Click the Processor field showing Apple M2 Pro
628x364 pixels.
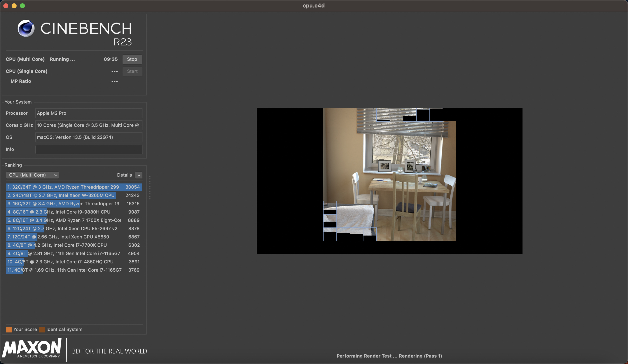(x=89, y=113)
